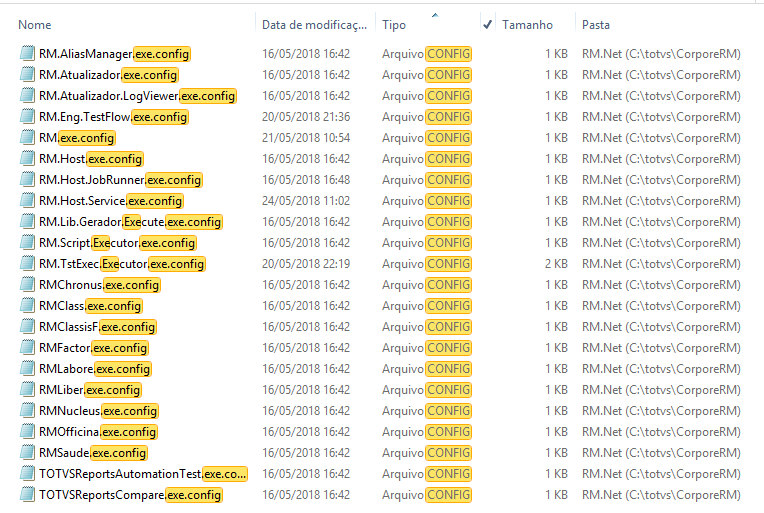Sort by the Data de modificação column
This screenshot has width=764, height=513.
pos(314,25)
